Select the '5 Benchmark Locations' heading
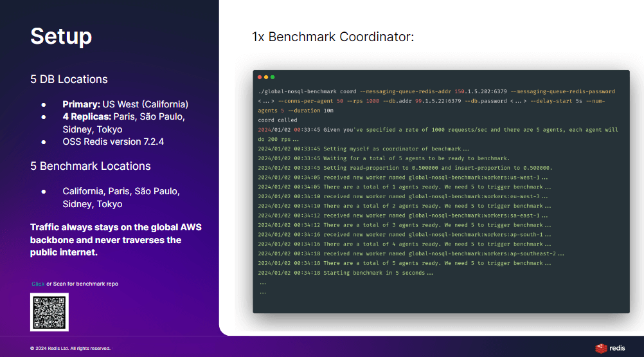 (x=91, y=166)
